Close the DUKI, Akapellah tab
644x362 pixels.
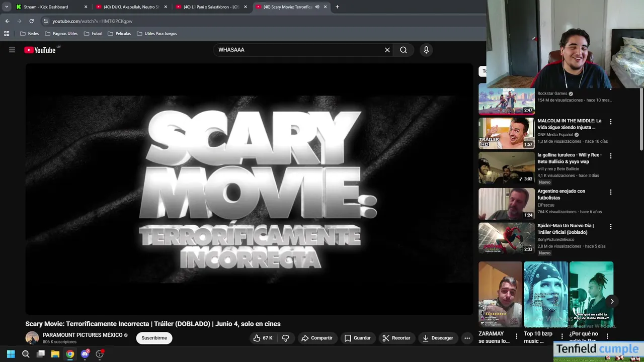click(x=166, y=7)
